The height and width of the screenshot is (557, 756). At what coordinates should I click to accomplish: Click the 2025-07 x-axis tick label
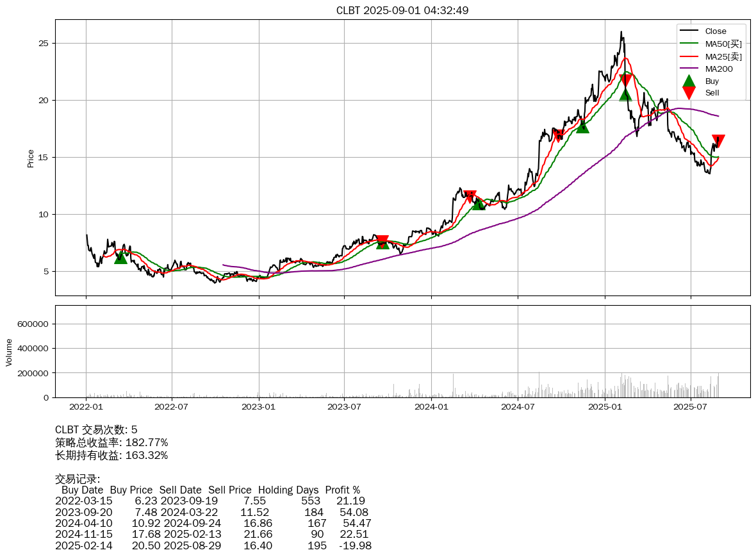click(691, 406)
